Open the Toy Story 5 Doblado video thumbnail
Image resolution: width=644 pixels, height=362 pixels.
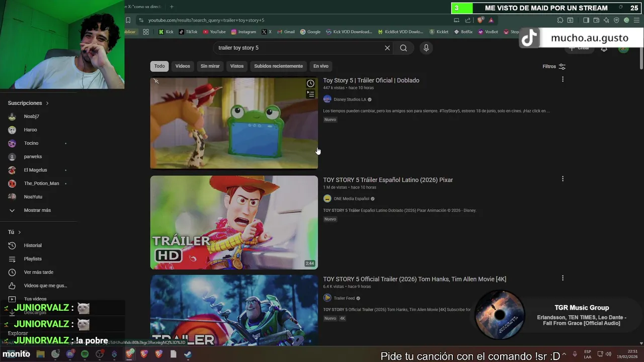[234, 123]
